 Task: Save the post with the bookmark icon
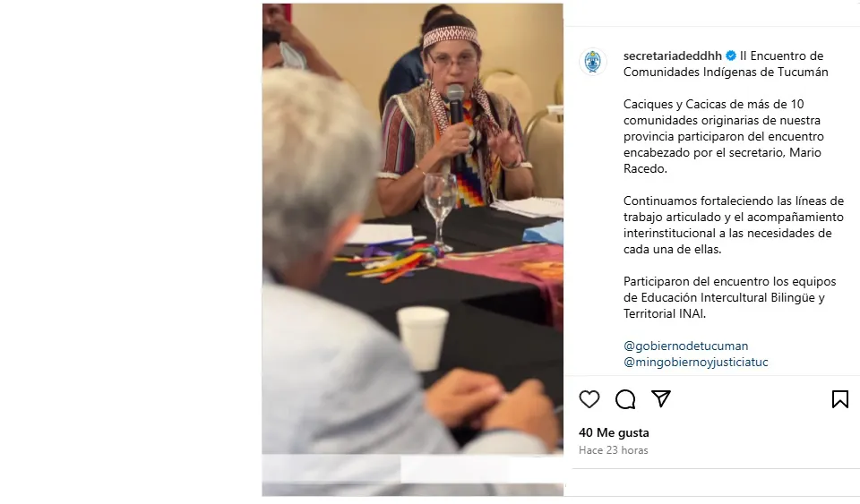839,399
